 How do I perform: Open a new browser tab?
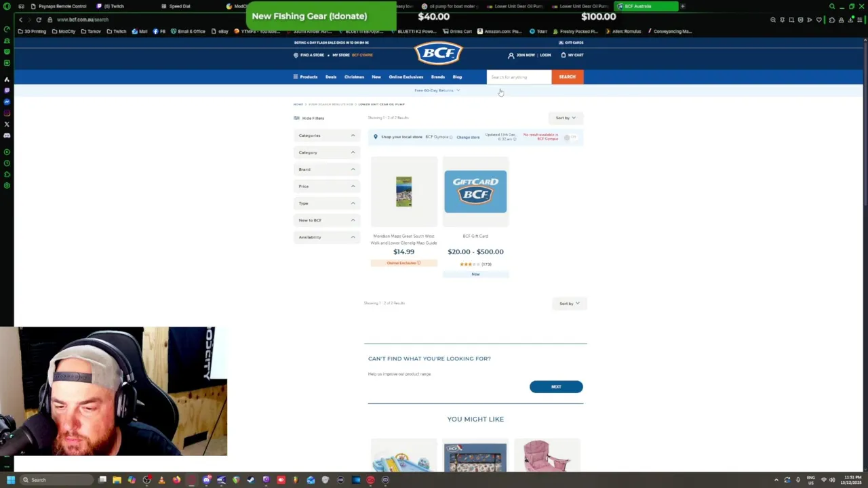(x=682, y=6)
